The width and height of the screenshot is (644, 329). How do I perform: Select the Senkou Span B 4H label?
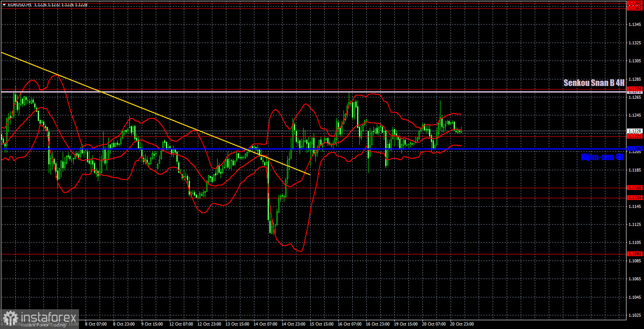pos(594,82)
